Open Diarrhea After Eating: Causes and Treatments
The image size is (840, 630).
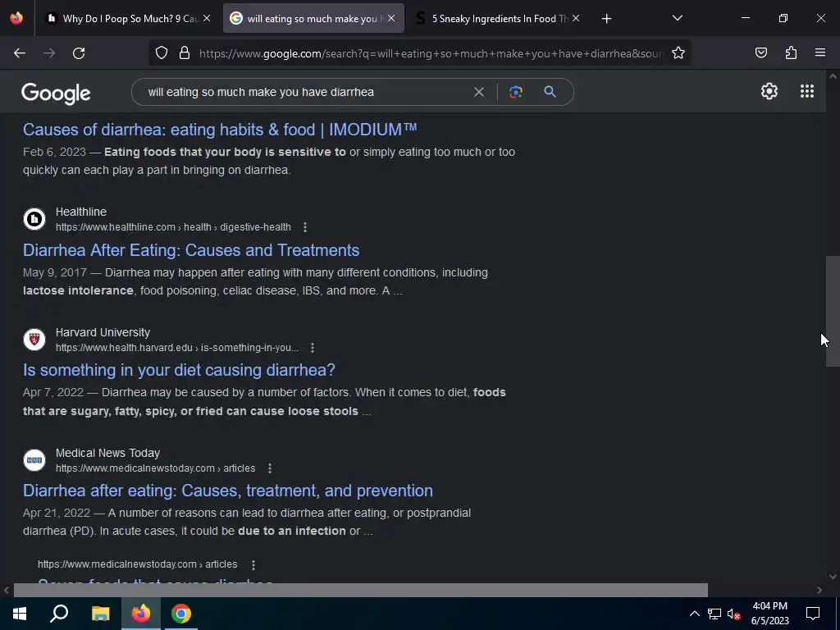(x=191, y=250)
